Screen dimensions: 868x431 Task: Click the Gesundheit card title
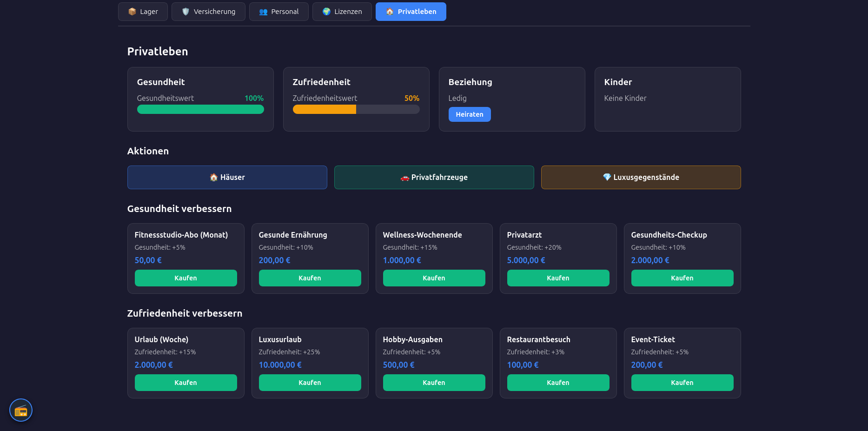(x=161, y=82)
